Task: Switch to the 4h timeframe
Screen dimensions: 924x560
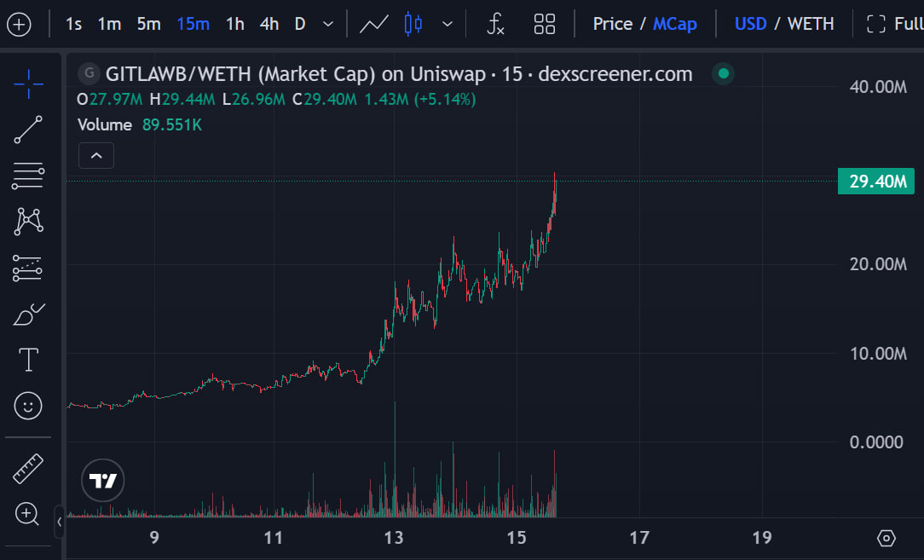Action: click(269, 24)
